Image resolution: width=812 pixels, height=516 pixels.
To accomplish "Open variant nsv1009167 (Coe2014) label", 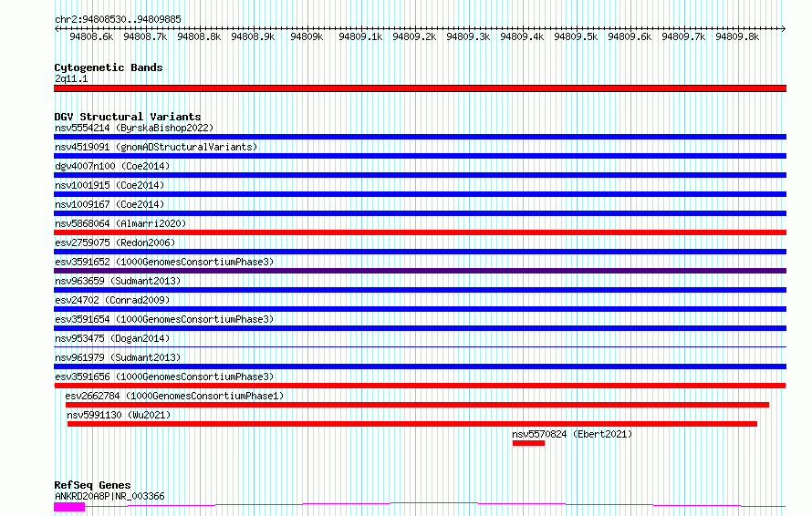I will click(109, 204).
